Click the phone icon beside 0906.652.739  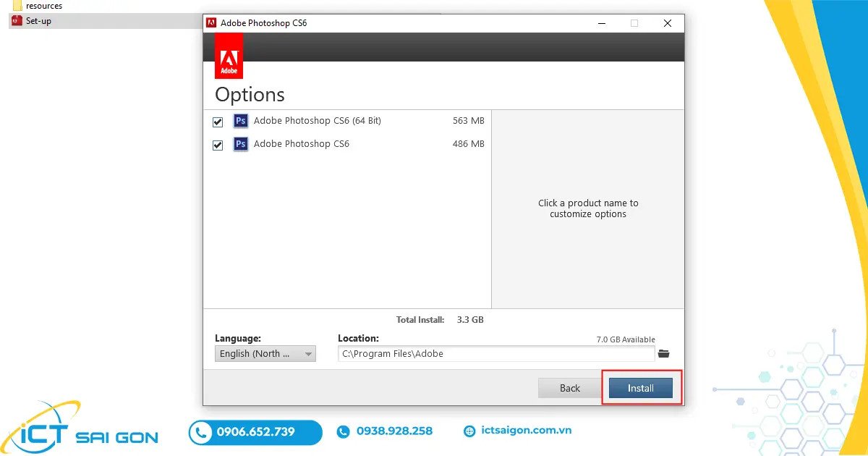200,432
